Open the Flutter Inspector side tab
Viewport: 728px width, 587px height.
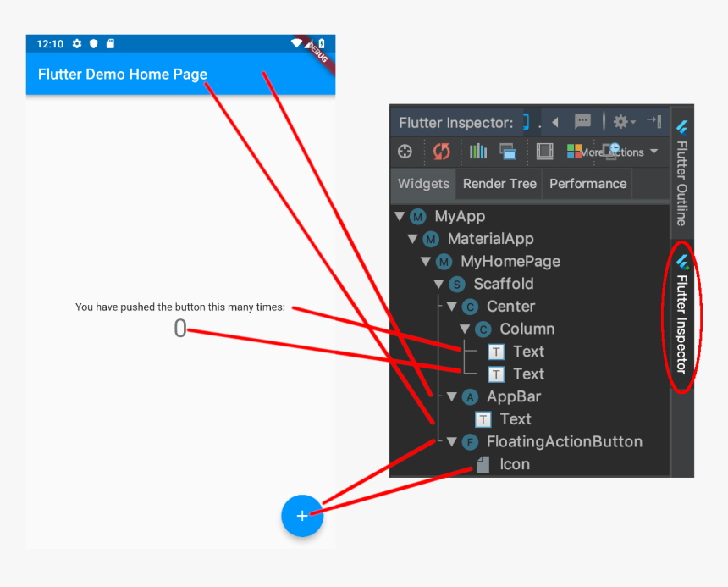click(x=681, y=315)
